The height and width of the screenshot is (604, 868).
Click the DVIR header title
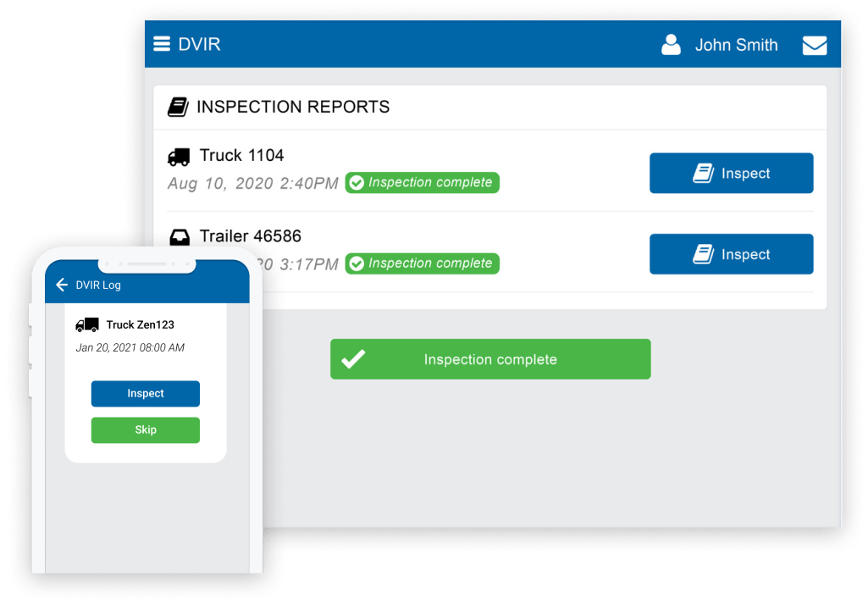click(199, 44)
